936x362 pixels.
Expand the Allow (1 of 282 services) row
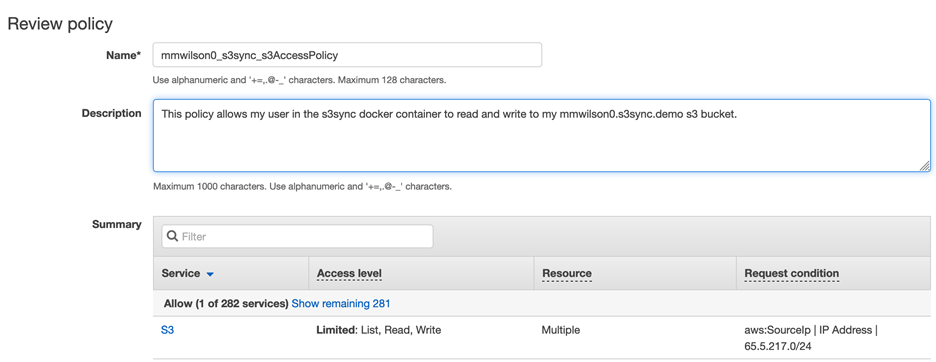pos(226,303)
